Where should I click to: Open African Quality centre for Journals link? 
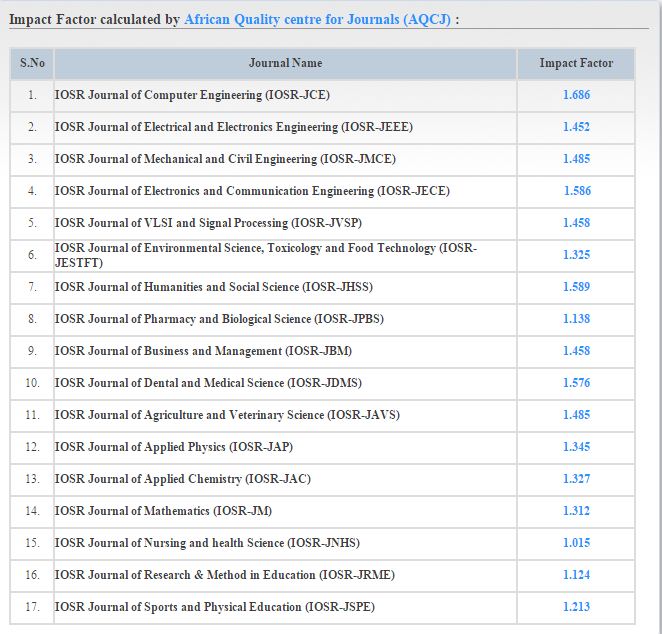(x=317, y=19)
